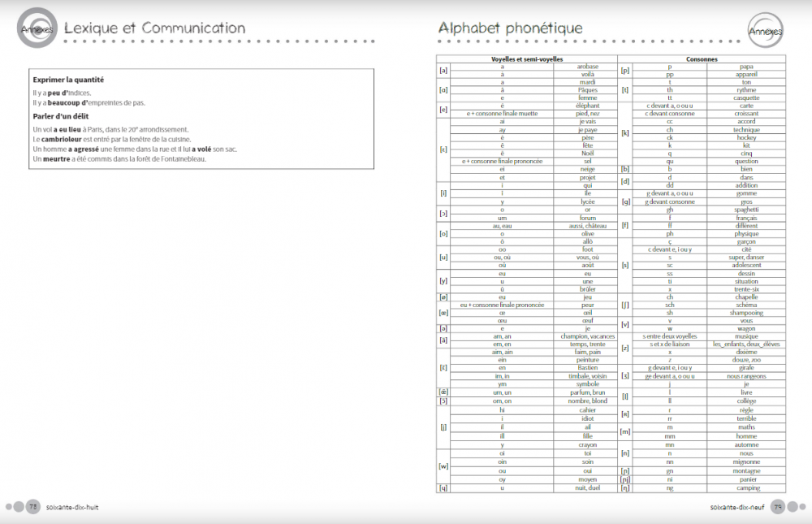Click the "forum" example cell

[587, 219]
